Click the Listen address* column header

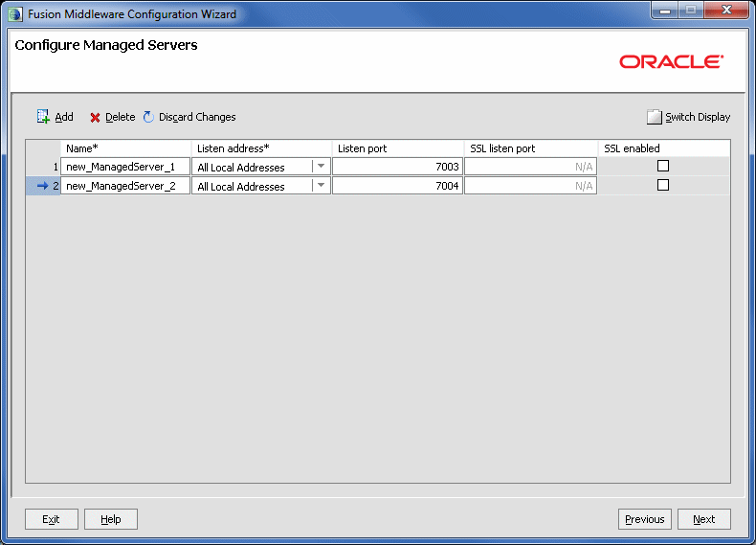point(261,148)
